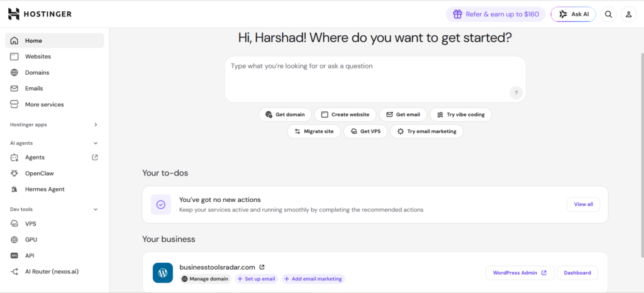
Task: Click View all in to-dos
Action: tap(583, 204)
